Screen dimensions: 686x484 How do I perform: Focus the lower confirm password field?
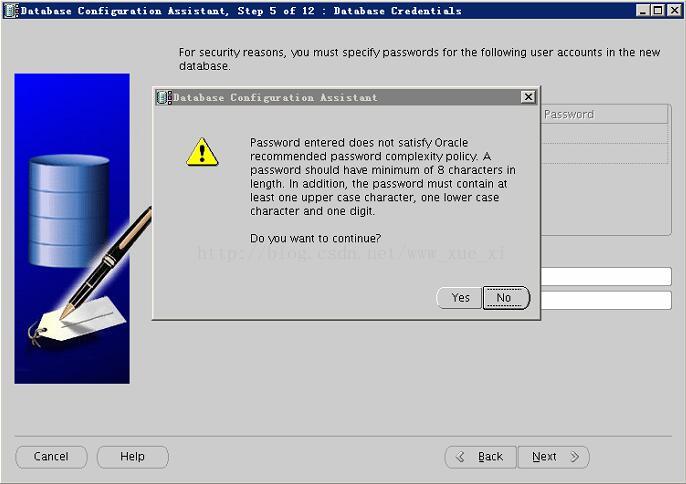606,301
